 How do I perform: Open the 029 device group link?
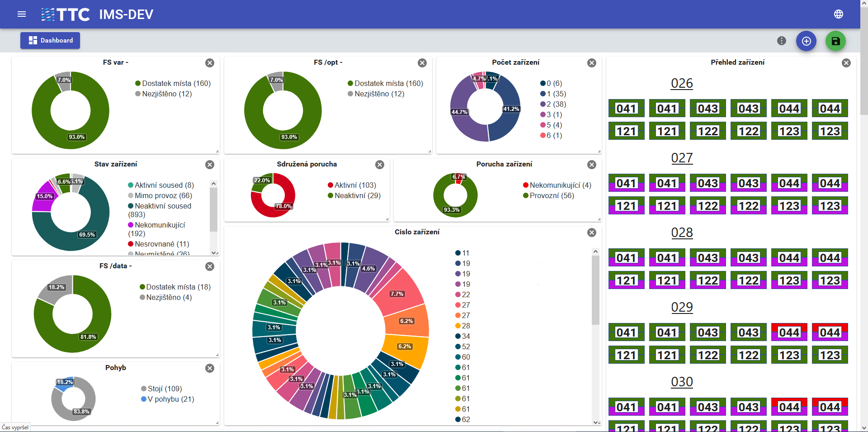(x=682, y=307)
